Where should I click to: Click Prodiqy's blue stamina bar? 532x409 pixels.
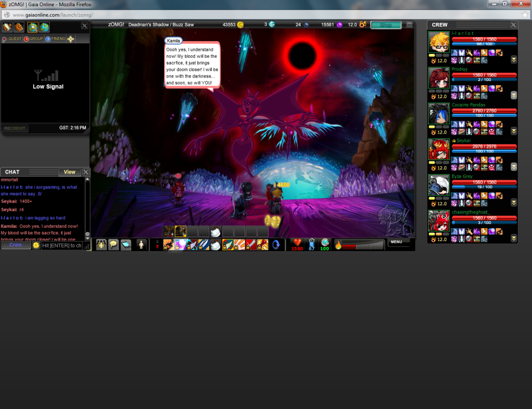(484, 80)
